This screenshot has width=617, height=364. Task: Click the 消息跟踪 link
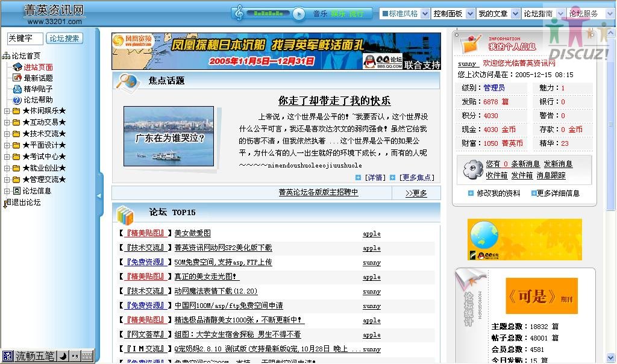pos(551,175)
